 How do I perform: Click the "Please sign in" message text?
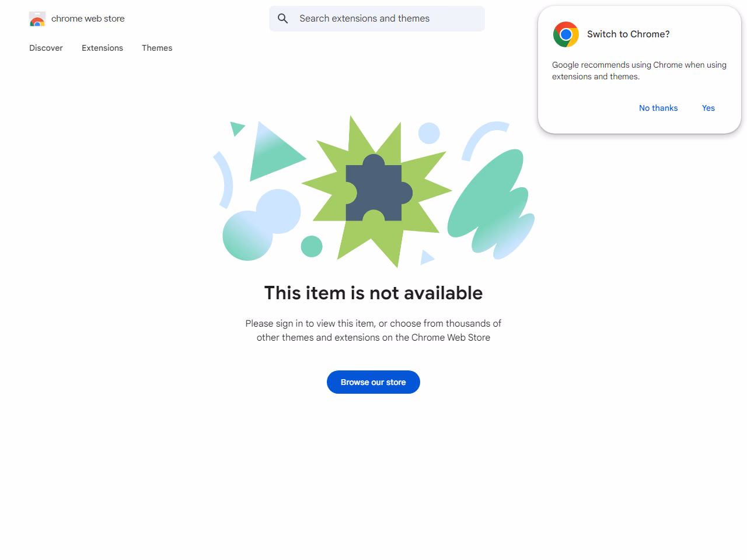[x=373, y=330]
